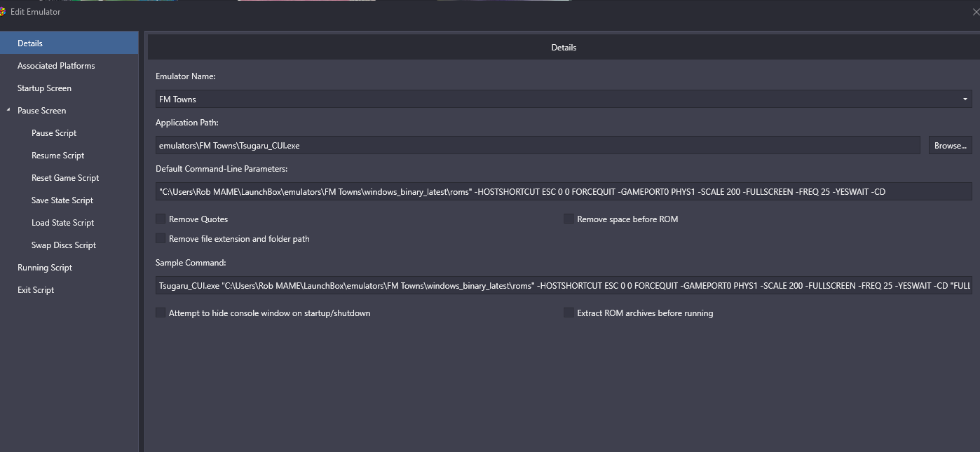Click the Sample Command field
Screen dimensions: 980x452
click(x=564, y=285)
